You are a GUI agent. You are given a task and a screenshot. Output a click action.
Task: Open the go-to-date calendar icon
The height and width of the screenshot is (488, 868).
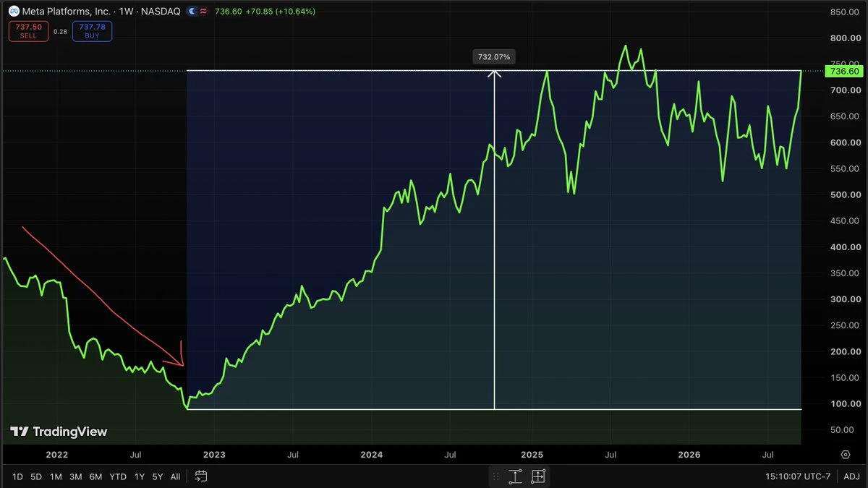click(201, 476)
